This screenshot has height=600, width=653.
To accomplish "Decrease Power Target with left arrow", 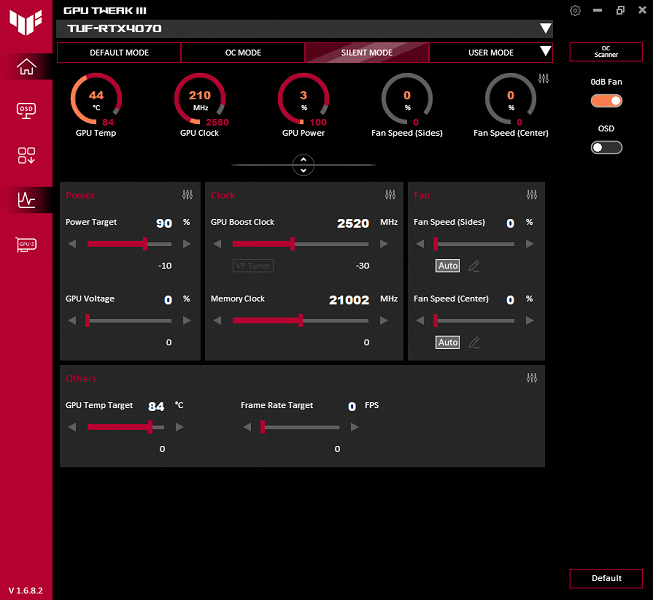I will coord(72,244).
